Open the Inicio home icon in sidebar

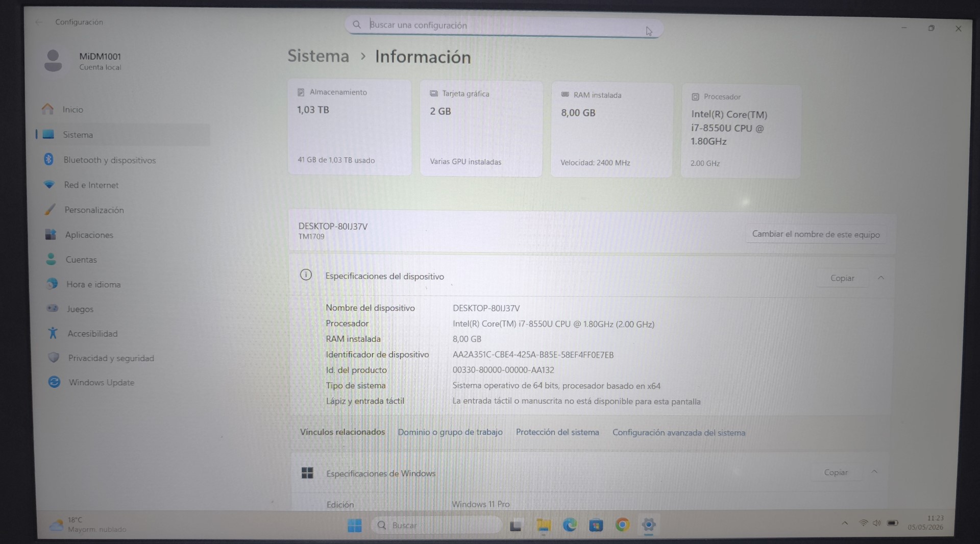48,109
